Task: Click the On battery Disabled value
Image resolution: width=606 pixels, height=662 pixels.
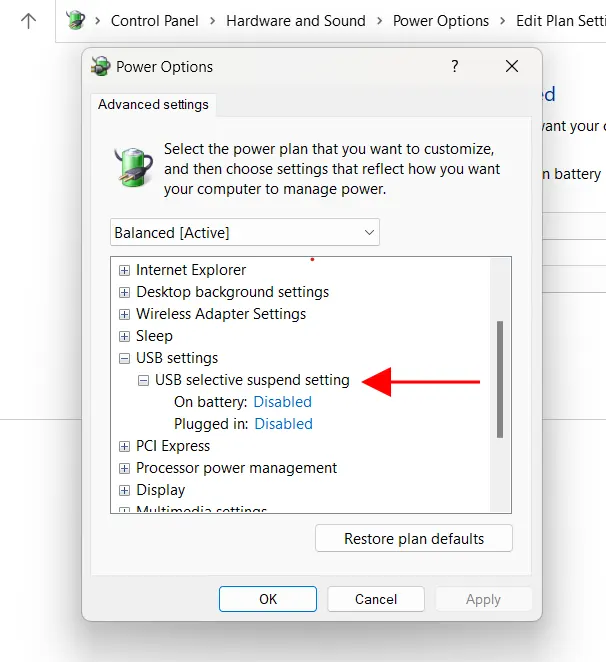Action: (x=283, y=402)
